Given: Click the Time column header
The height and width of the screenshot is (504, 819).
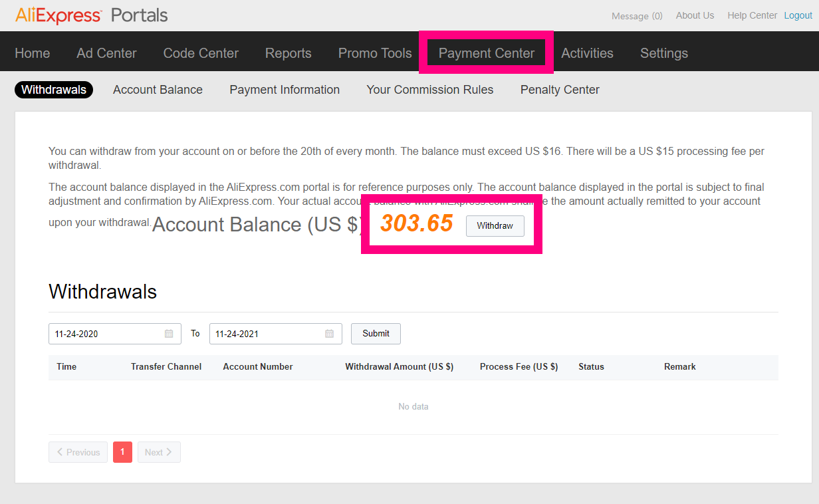Looking at the screenshot, I should [x=66, y=366].
